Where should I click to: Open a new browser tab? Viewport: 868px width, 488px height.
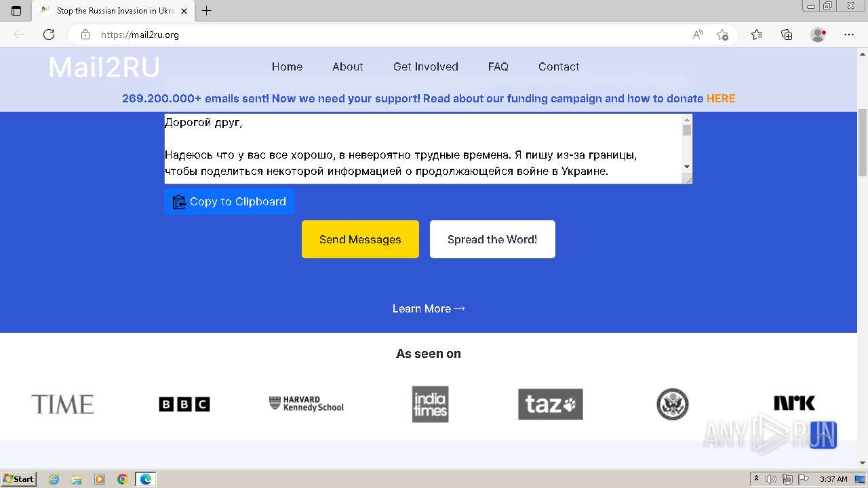click(207, 11)
